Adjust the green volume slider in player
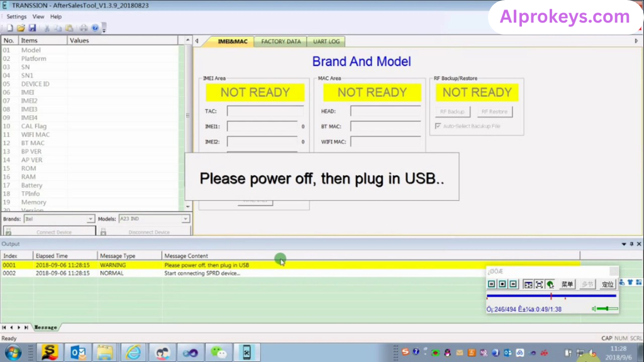644x362 pixels. 608,309
